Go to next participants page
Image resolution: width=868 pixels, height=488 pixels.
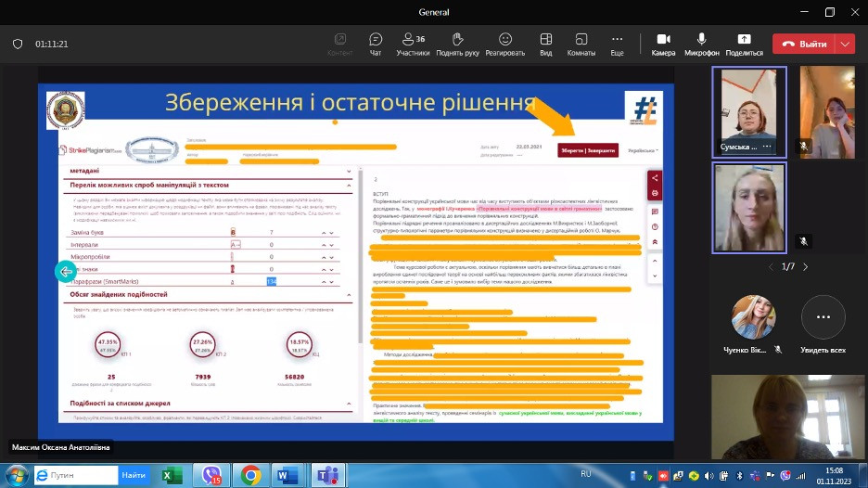pos(804,266)
